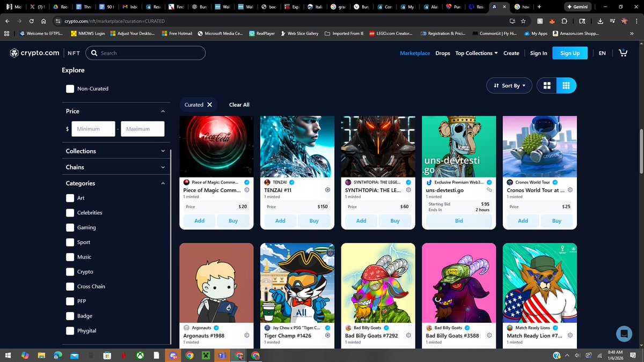The width and height of the screenshot is (644, 362).
Task: Reload the page
Action: coord(32,21)
